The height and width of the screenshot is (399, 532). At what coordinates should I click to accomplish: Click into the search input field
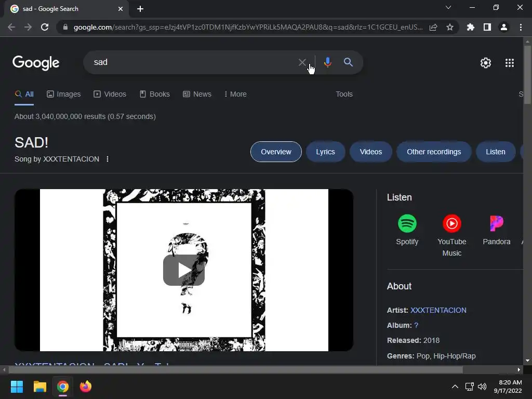(193, 62)
